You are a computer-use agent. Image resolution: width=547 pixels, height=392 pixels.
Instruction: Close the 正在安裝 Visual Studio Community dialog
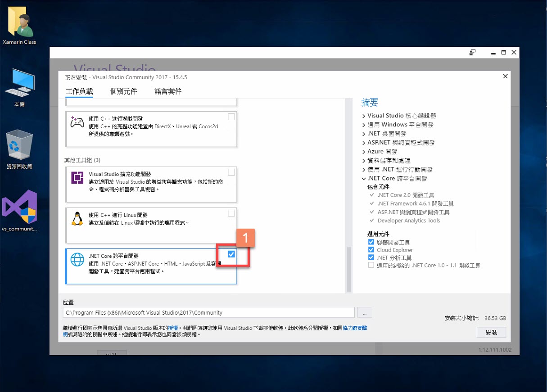(x=505, y=77)
